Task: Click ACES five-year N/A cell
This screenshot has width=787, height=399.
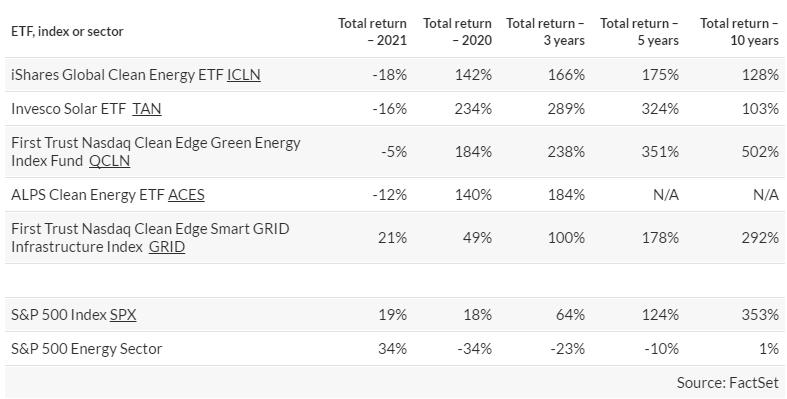Action: click(666, 195)
